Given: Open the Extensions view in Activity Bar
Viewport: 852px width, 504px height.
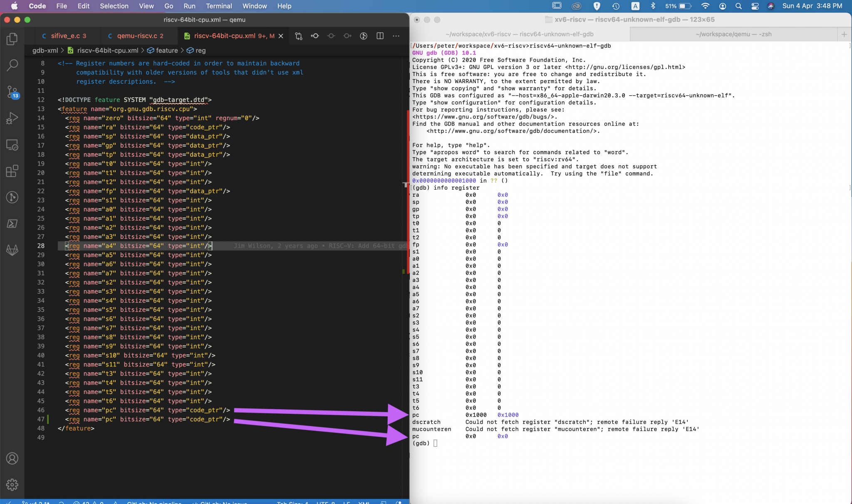Looking at the screenshot, I should pyautogui.click(x=12, y=170).
